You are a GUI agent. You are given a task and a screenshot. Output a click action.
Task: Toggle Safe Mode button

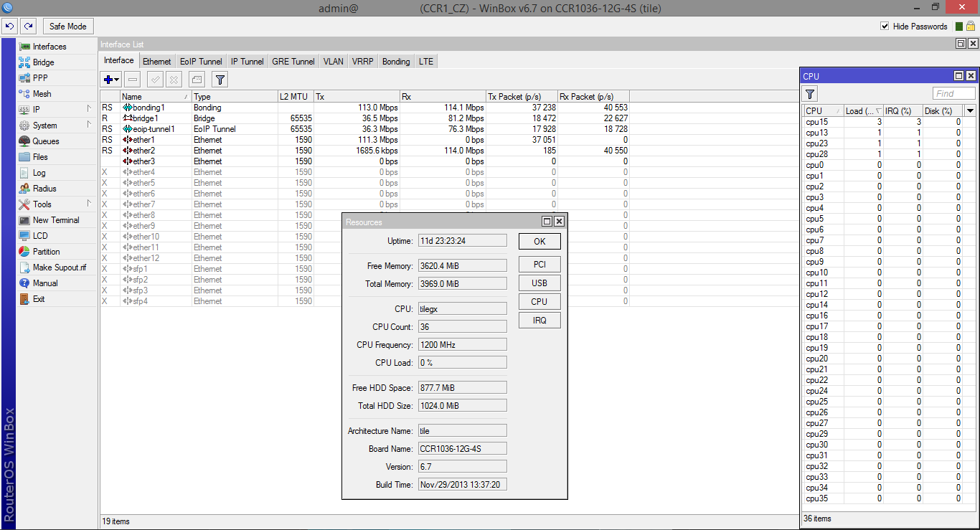pos(67,27)
